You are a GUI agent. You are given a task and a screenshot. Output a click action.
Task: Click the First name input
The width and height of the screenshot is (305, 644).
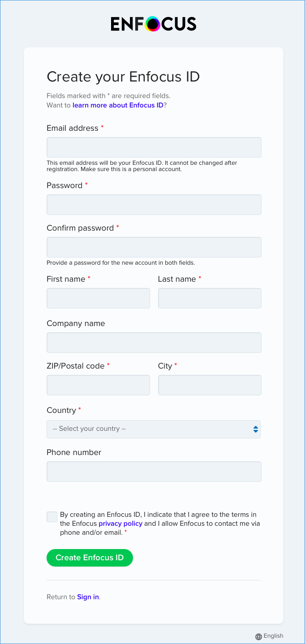point(98,298)
